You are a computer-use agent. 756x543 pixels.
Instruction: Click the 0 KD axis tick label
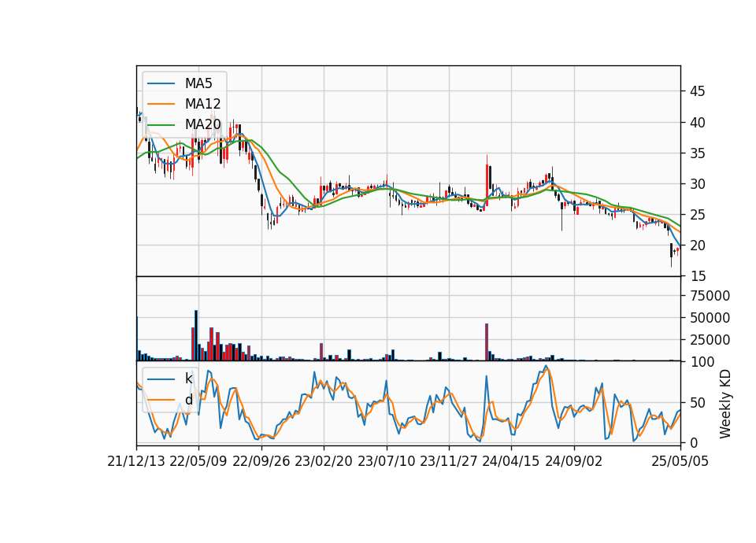(x=693, y=442)
